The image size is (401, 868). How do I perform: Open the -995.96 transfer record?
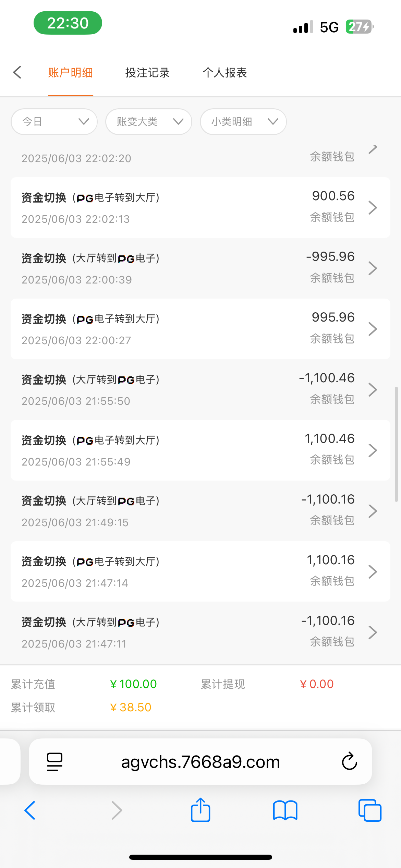[x=200, y=268]
